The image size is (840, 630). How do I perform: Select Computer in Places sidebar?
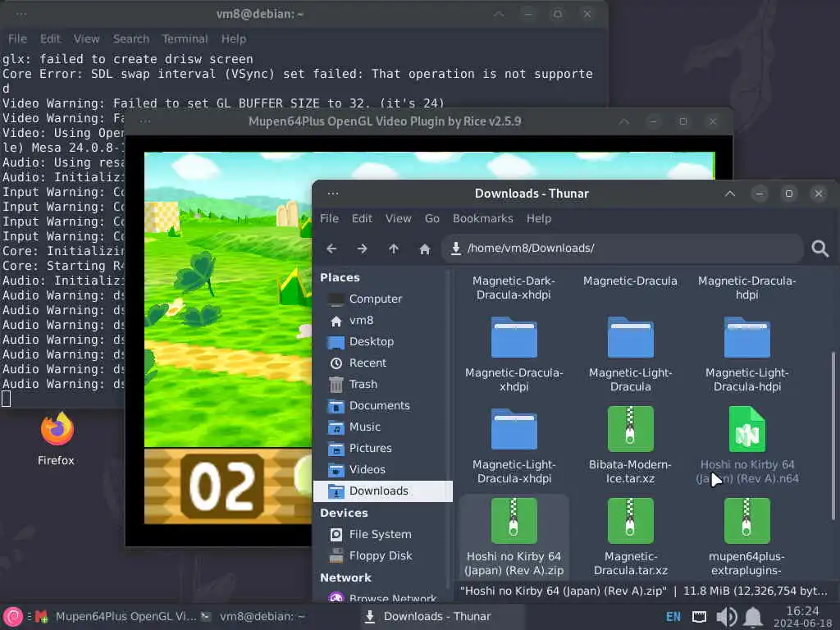[382, 299]
